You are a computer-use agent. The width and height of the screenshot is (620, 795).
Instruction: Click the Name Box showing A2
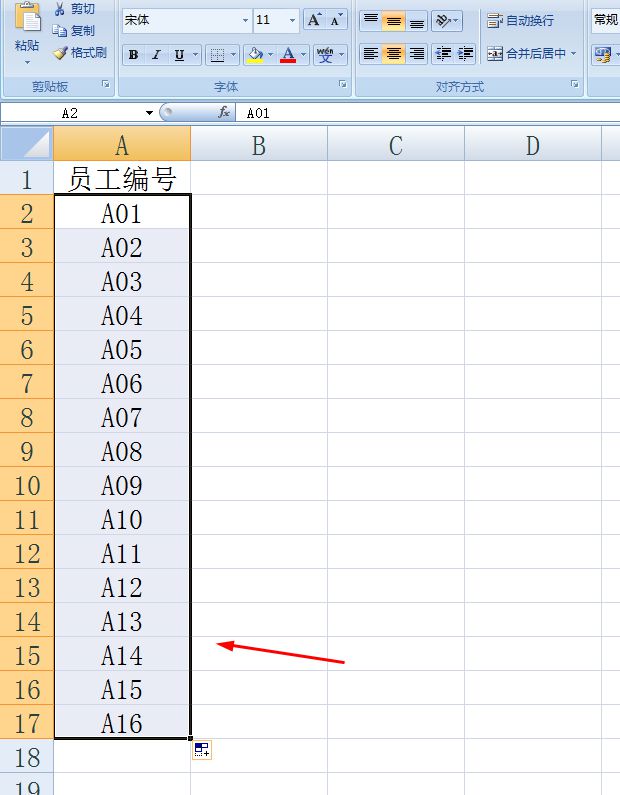tap(71, 113)
